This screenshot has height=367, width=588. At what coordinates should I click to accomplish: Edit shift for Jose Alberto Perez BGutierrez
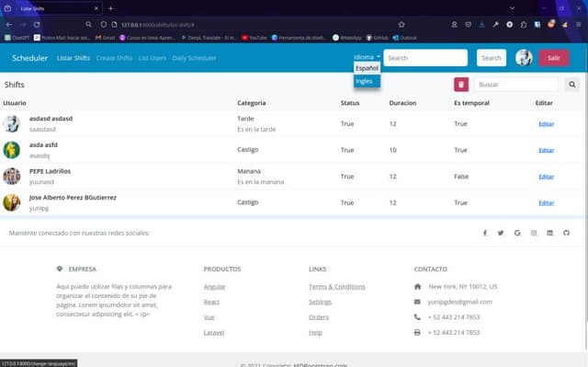(546, 202)
